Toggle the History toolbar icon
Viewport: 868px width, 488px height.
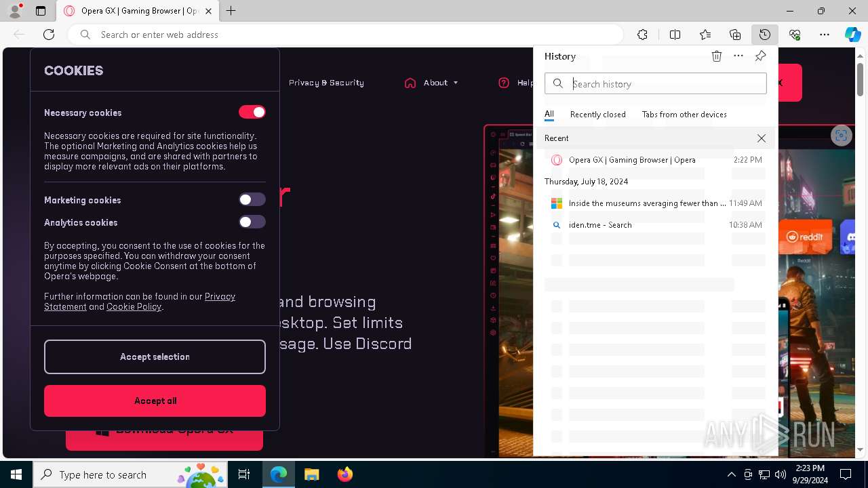(x=765, y=35)
